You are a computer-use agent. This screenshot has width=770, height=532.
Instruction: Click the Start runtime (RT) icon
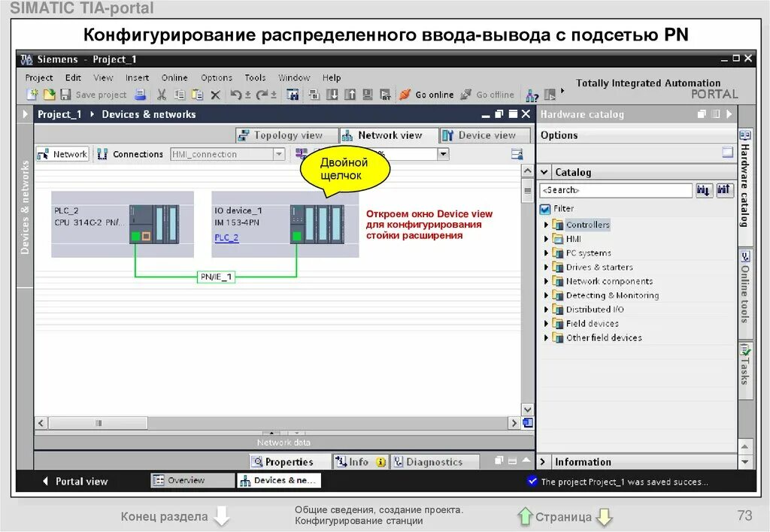point(386,95)
